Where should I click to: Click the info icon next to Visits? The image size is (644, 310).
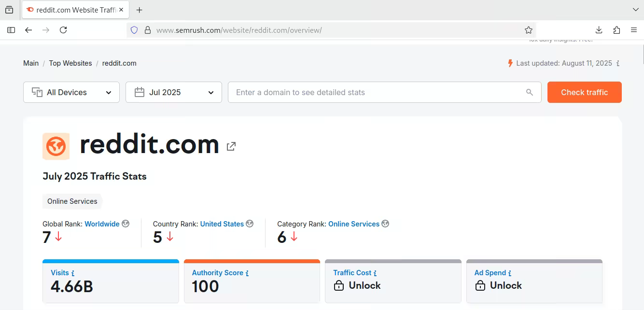point(73,273)
